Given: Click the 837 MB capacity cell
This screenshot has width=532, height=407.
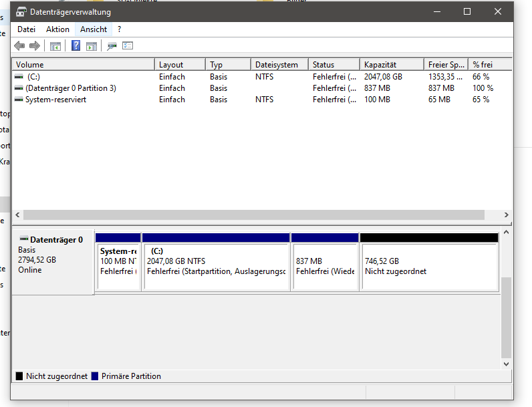Looking at the screenshot, I should pos(378,88).
